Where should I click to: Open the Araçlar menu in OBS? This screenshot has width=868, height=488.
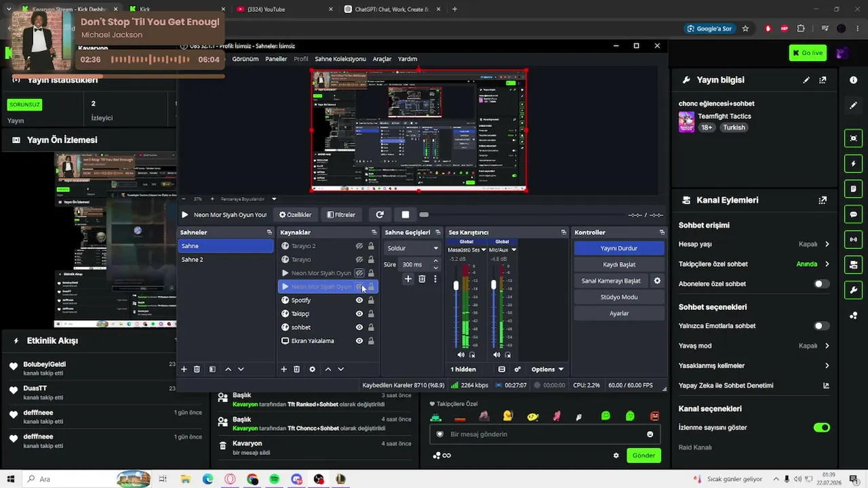click(382, 59)
